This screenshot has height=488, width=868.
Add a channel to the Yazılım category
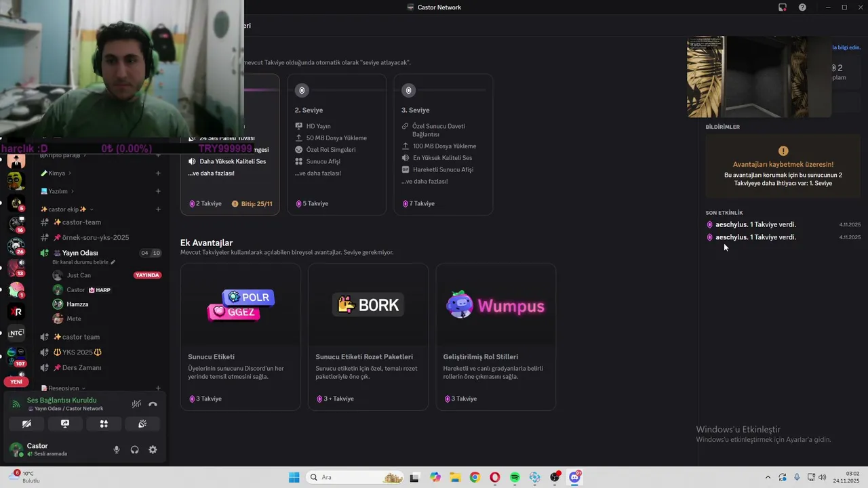click(158, 191)
